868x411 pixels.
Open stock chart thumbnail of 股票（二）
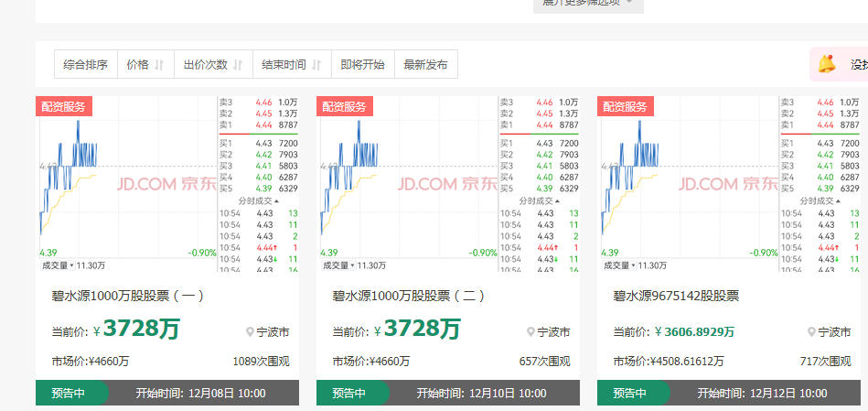448,183
